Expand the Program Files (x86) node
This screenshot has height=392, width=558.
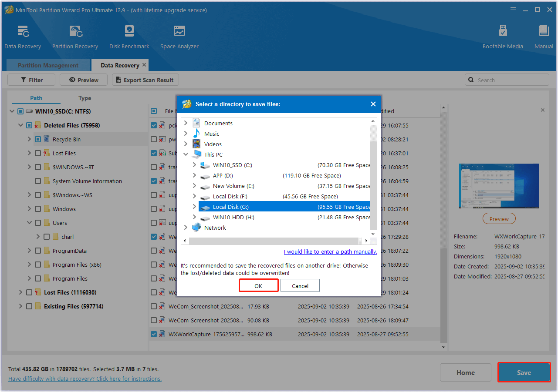(29, 265)
